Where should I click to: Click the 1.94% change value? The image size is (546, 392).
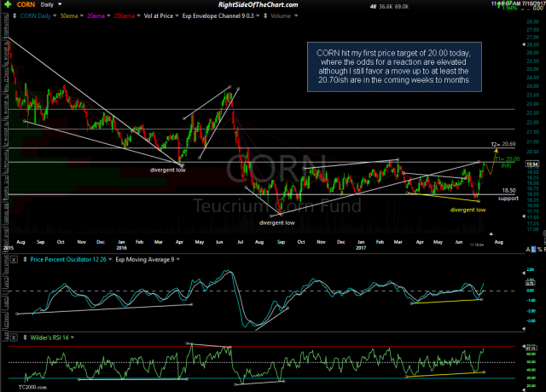[509, 8]
